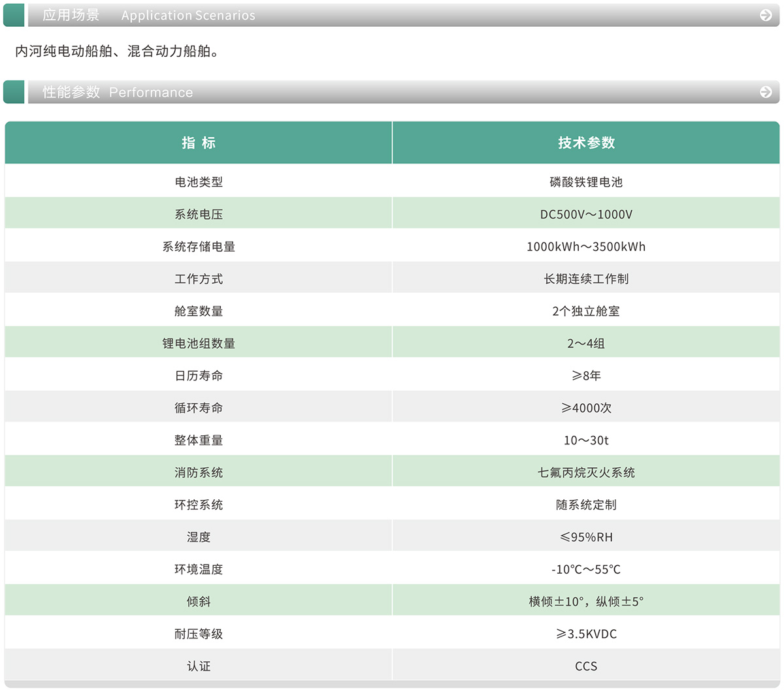Screen dimensions: 784x690
Task: Click the 内河纯电动船舶 description text
Action: [x=117, y=51]
